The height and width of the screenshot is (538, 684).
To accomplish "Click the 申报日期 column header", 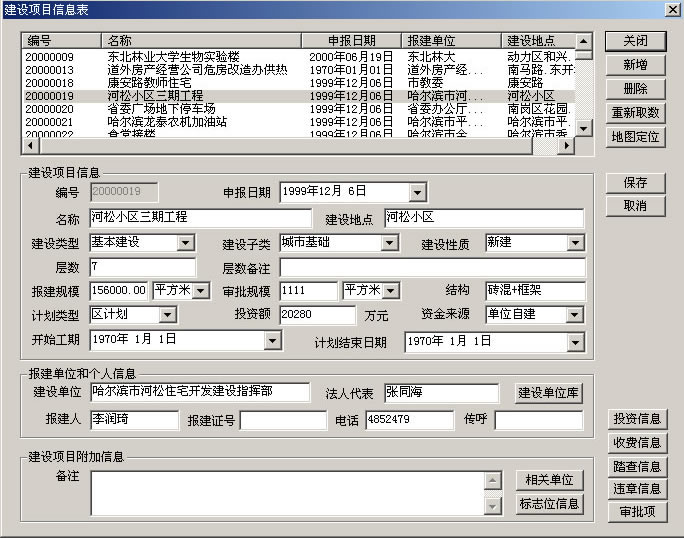I will click(x=350, y=41).
